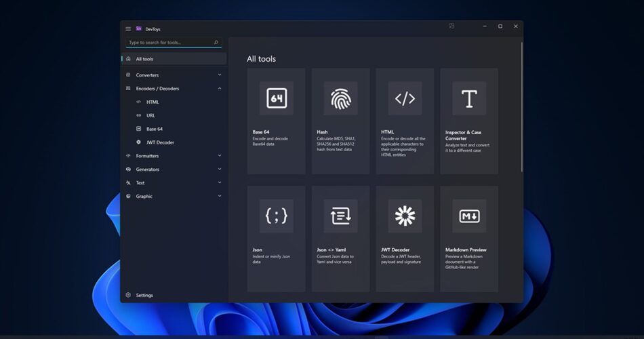
Task: Click the 'Json <> Yaml' tile title
Action: pyautogui.click(x=331, y=250)
